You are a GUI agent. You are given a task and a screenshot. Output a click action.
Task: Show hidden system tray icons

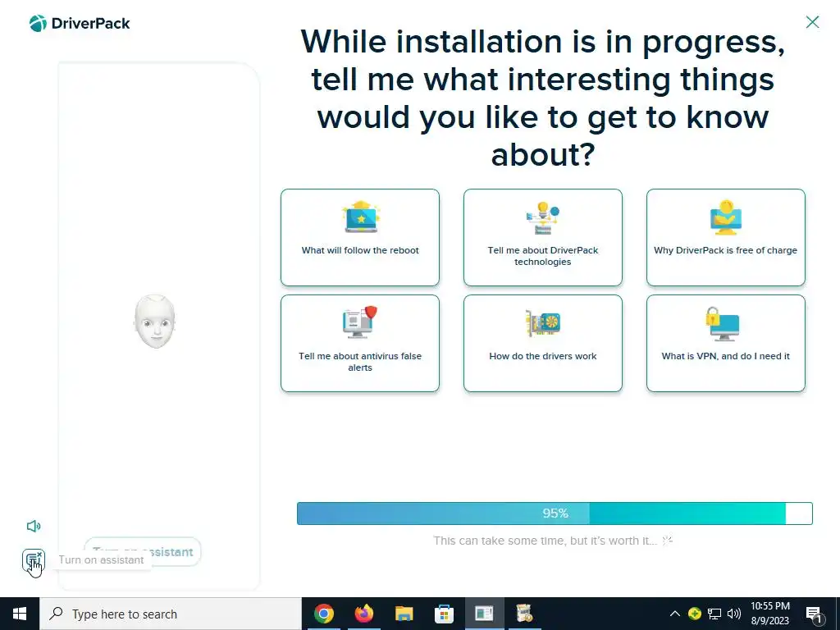(675, 614)
